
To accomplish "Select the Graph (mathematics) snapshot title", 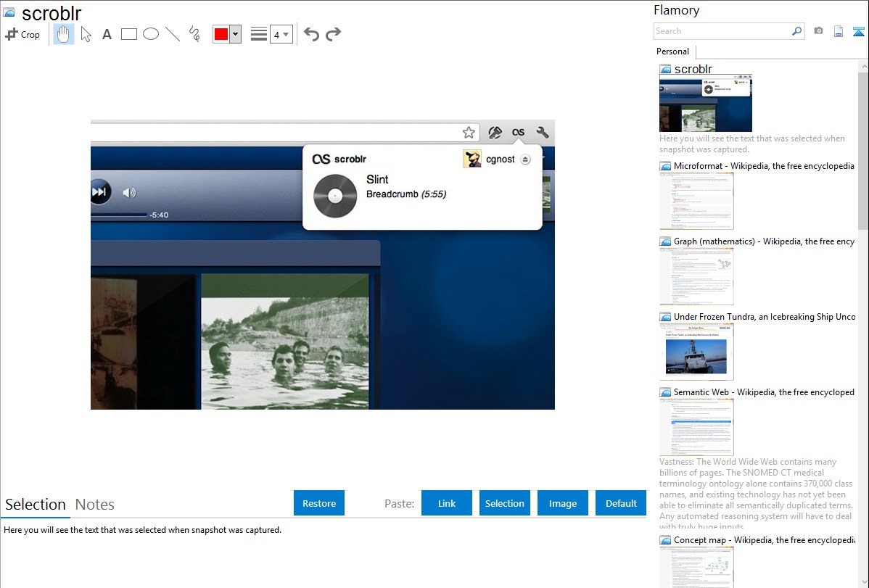I will pyautogui.click(x=764, y=241).
